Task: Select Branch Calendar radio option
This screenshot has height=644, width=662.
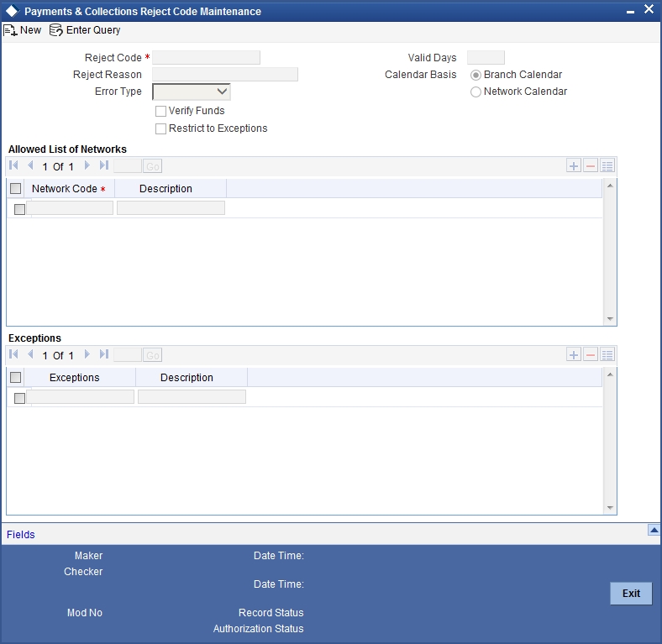Action: pyautogui.click(x=475, y=75)
